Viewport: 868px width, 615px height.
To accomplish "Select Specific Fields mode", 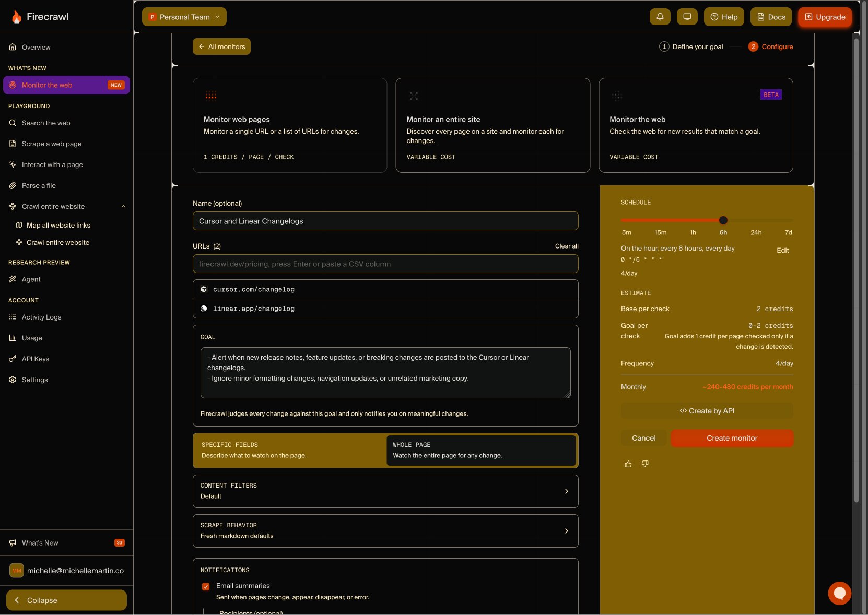I will [289, 450].
